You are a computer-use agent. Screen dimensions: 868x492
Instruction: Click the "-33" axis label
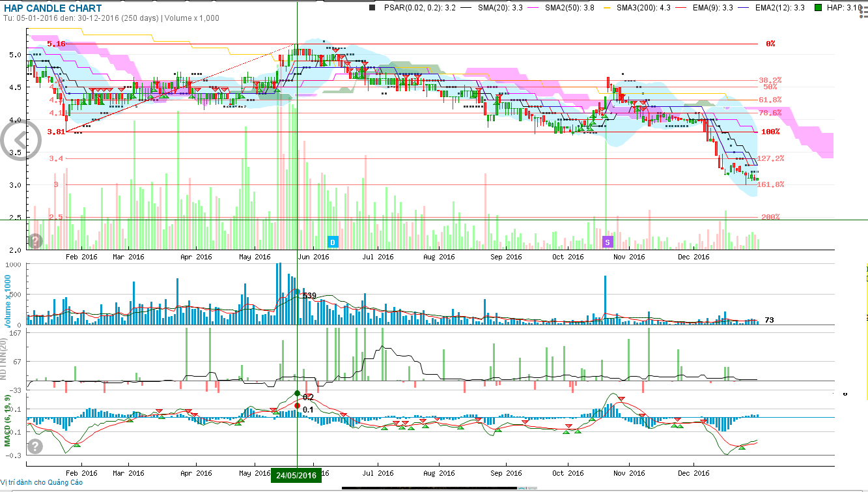point(16,390)
